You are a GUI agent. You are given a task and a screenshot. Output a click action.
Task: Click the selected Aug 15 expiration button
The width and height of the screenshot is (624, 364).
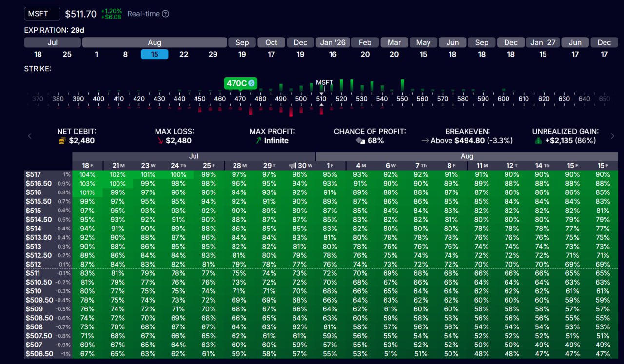tap(155, 54)
